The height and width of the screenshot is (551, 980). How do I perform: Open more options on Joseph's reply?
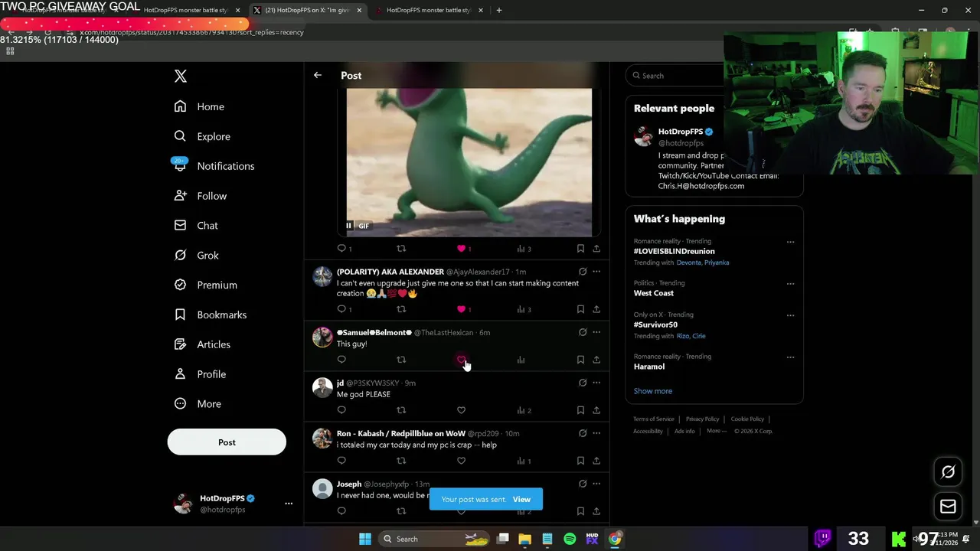[x=596, y=484]
